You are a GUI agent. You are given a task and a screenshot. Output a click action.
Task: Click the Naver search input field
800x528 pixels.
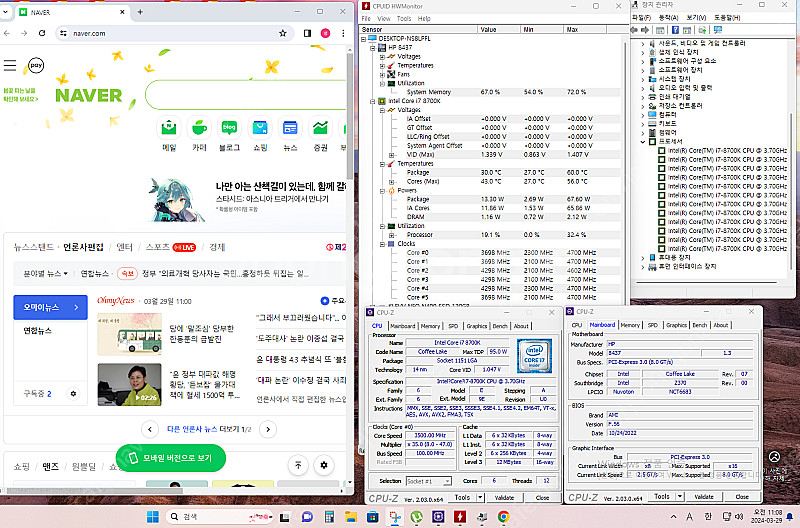coord(246,95)
